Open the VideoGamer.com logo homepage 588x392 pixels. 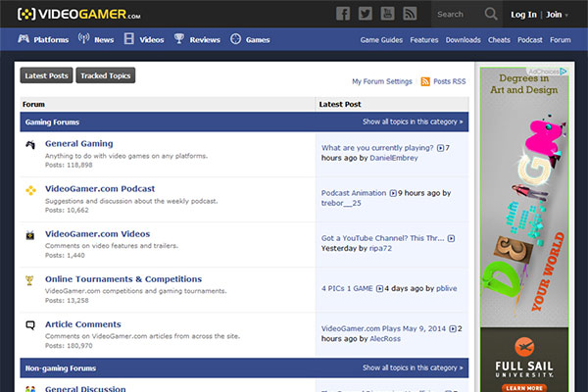point(78,15)
